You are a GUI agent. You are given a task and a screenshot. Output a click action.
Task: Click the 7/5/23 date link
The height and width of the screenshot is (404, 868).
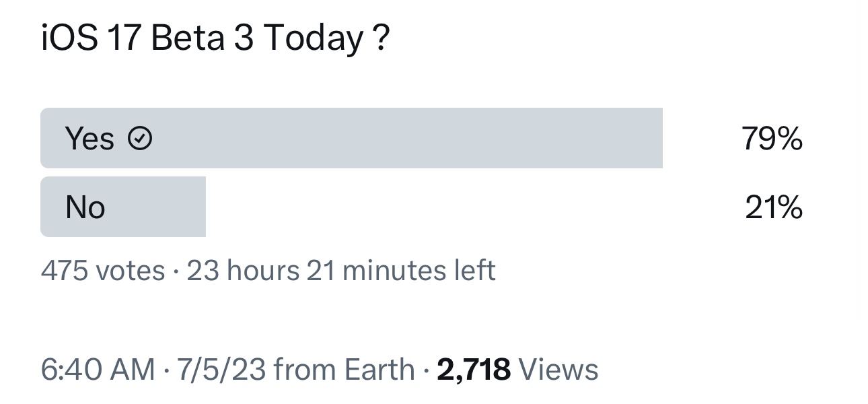221,370
